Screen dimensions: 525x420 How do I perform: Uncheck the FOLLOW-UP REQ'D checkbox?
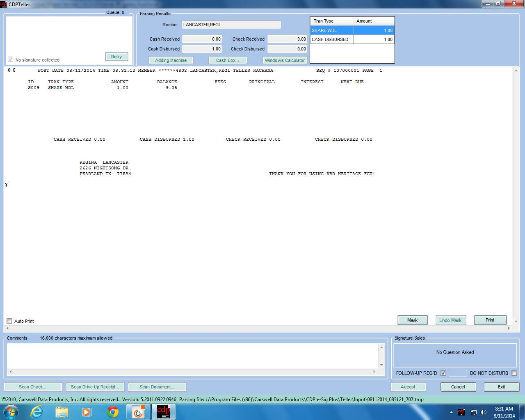coord(443,373)
